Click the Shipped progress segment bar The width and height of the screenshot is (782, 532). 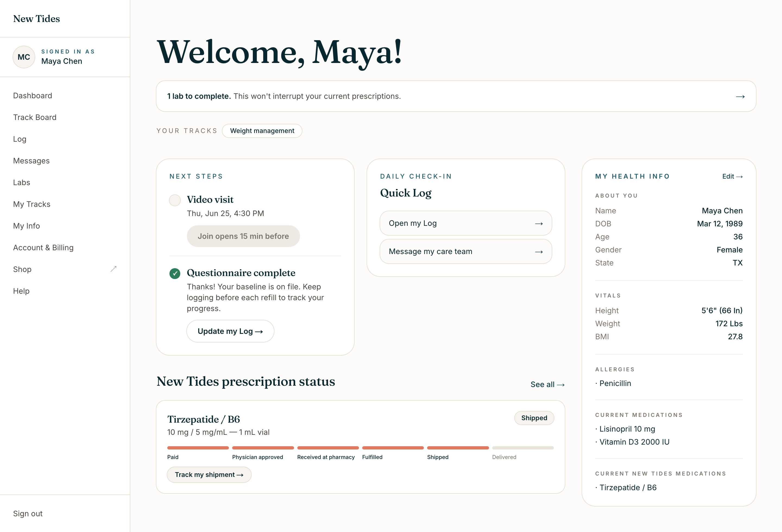tap(458, 448)
